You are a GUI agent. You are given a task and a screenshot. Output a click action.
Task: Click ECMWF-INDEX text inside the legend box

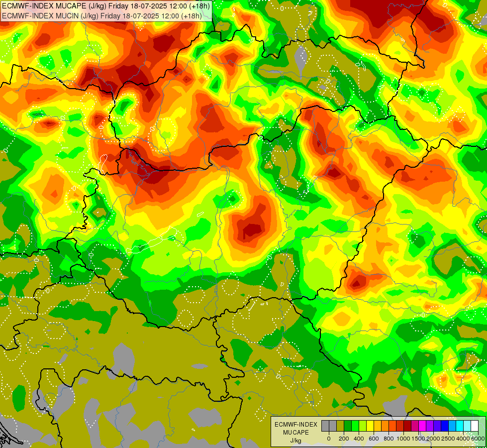tap(296, 425)
